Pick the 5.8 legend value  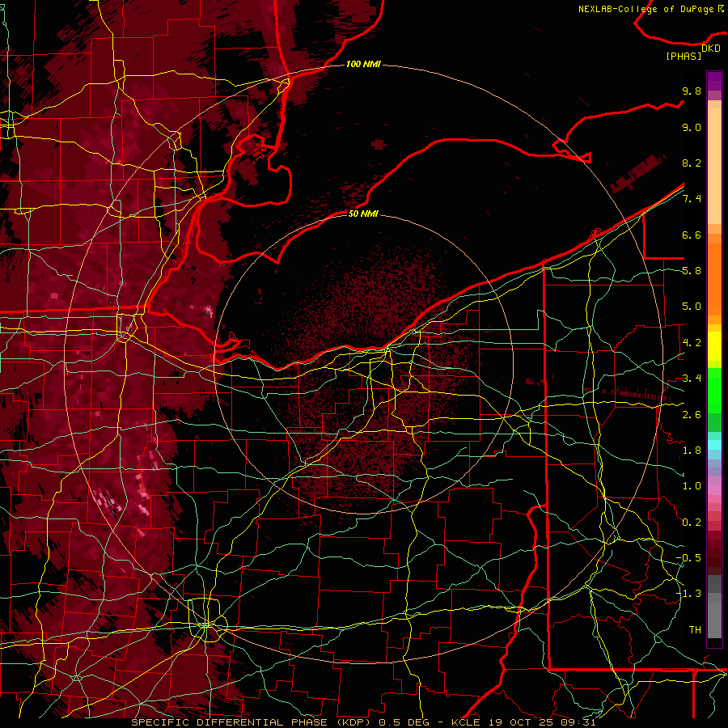(x=692, y=271)
